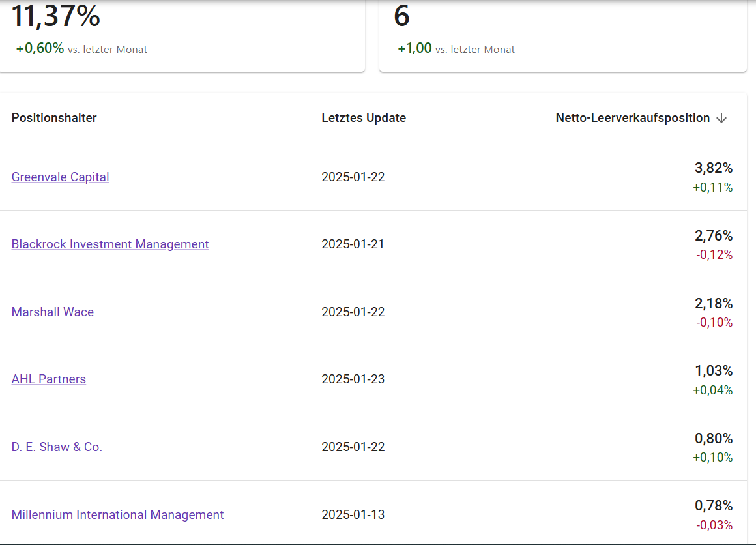The height and width of the screenshot is (545, 756).
Task: Click the descending sort arrow icon
Action: click(x=721, y=118)
